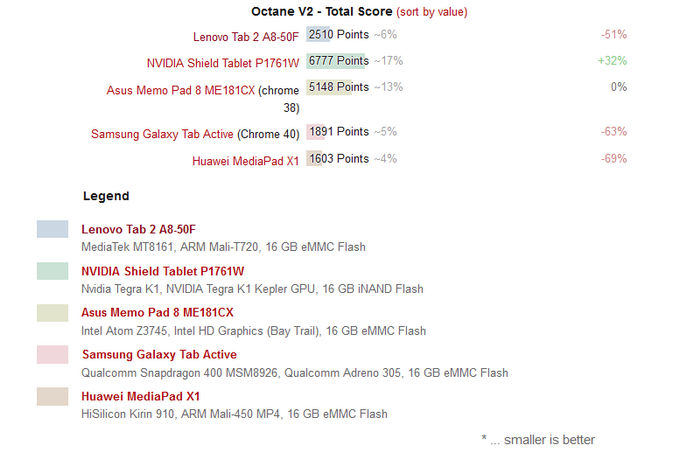Screen dimensions: 700x467
Task: Click the 6777 Points score bar
Action: pos(338,61)
